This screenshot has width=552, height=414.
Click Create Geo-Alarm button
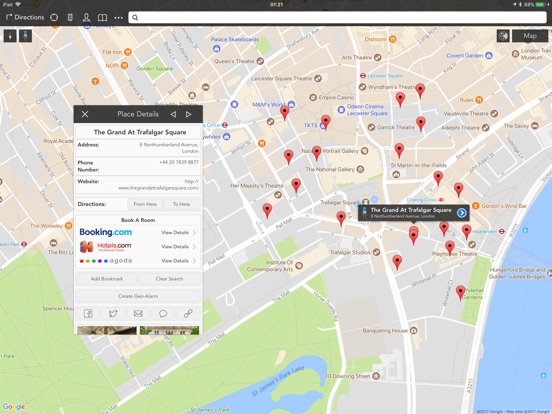pos(138,296)
